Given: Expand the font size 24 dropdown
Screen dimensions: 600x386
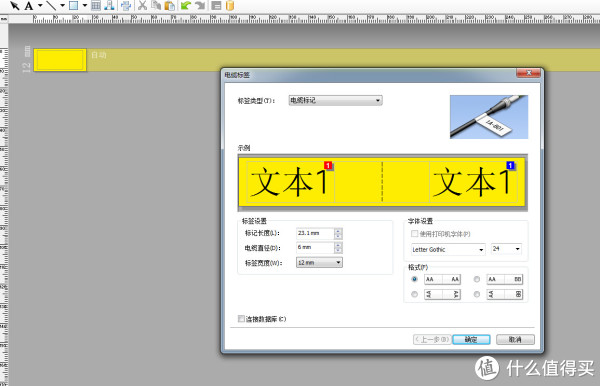Looking at the screenshot, I should click(506, 249).
